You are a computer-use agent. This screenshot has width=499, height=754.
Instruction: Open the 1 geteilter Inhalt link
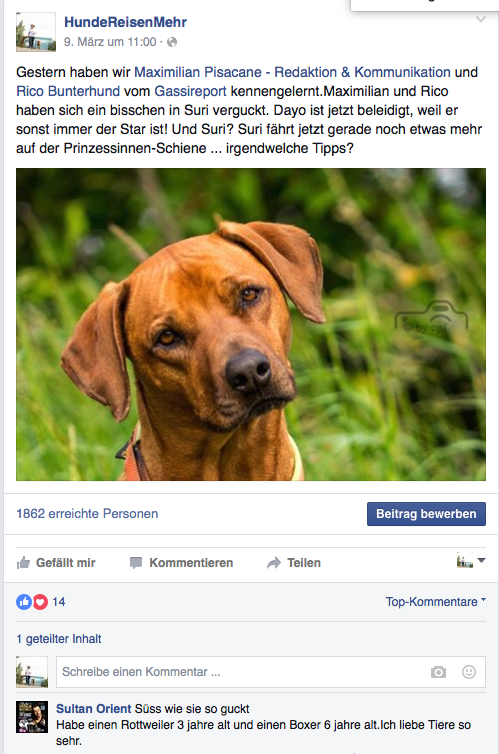point(59,639)
